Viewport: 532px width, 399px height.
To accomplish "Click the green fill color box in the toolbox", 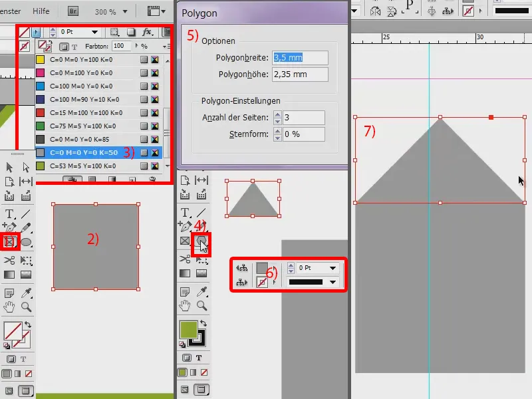I will tap(188, 329).
